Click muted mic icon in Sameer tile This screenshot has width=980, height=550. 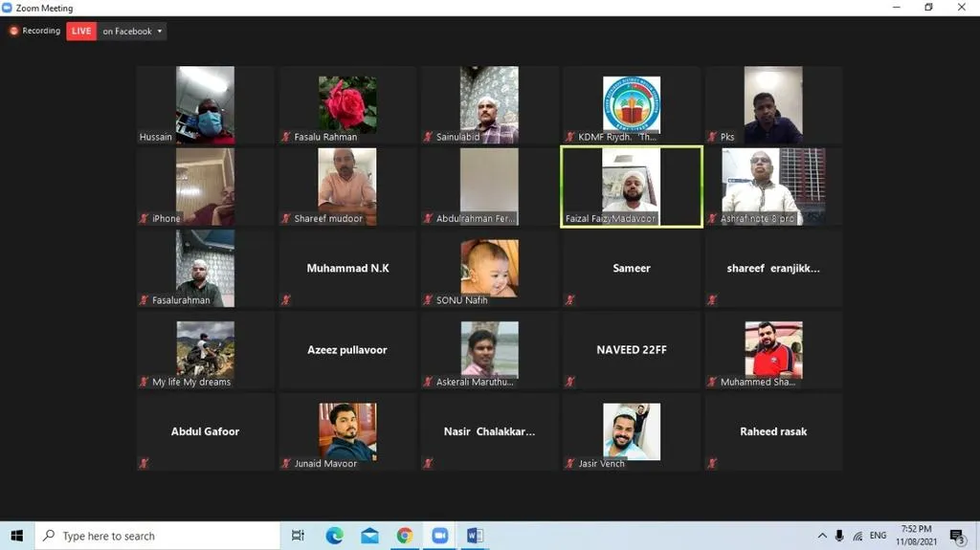click(x=570, y=300)
